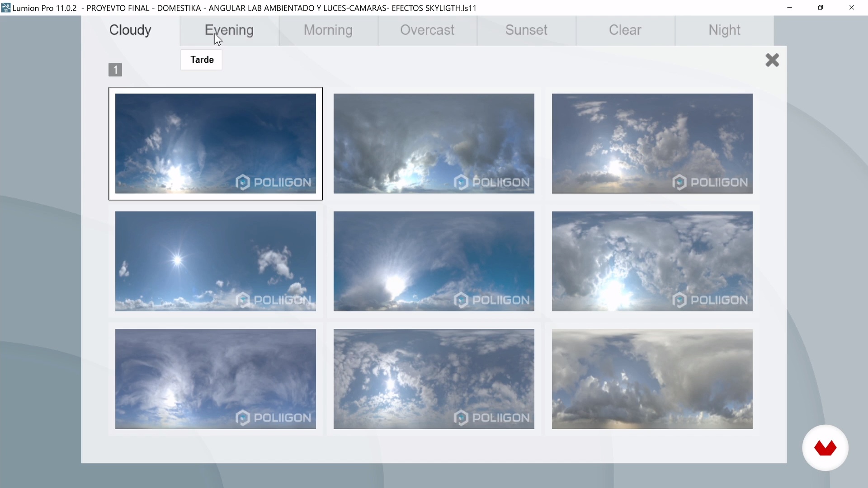Close the Lumion Pro application window

tap(852, 8)
